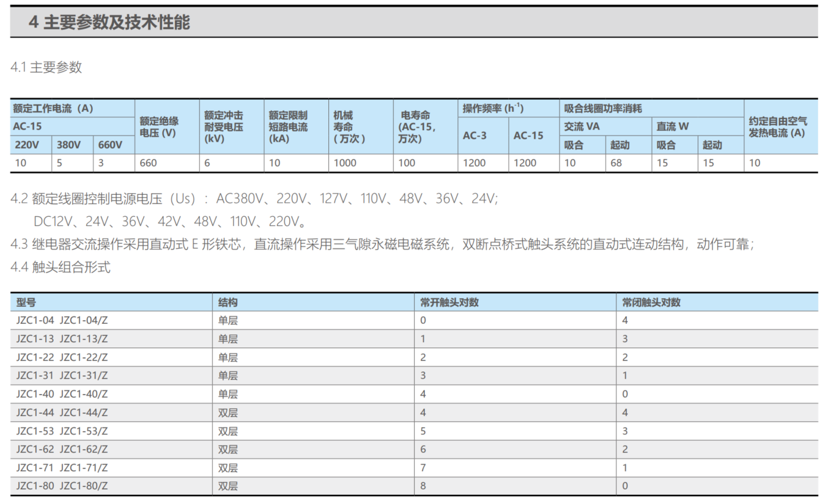Click the section heading 4 主要参数及技术性能

pos(109,23)
